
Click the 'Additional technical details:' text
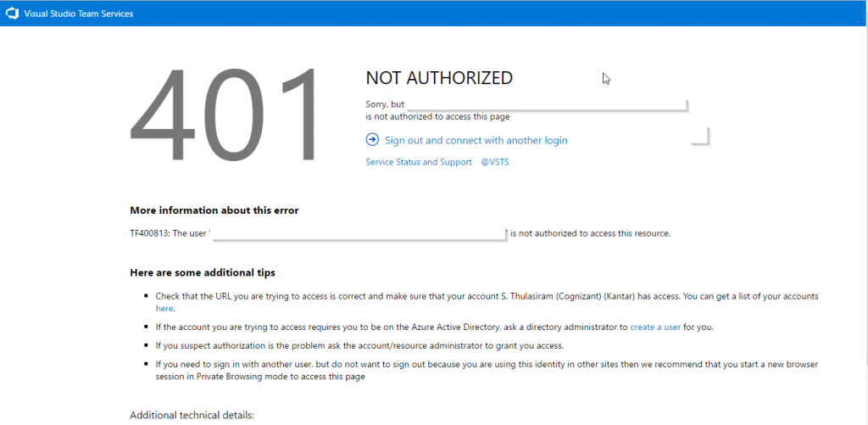click(192, 415)
